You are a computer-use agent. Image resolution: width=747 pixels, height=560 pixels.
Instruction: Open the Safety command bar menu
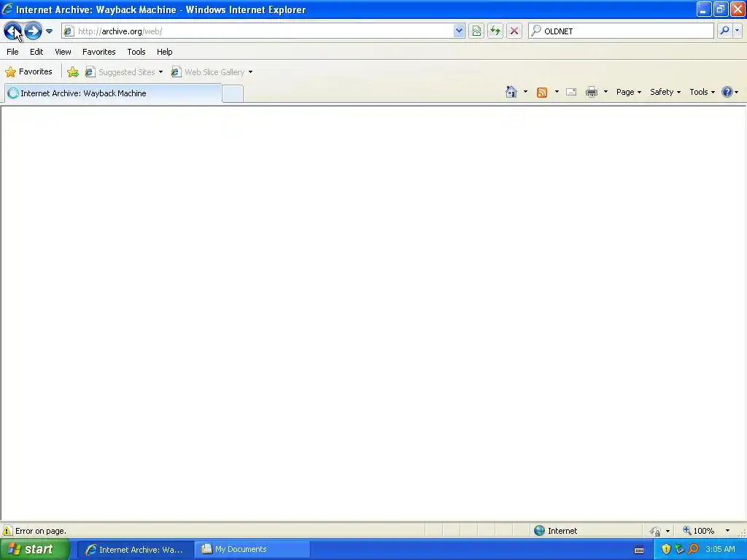665,92
